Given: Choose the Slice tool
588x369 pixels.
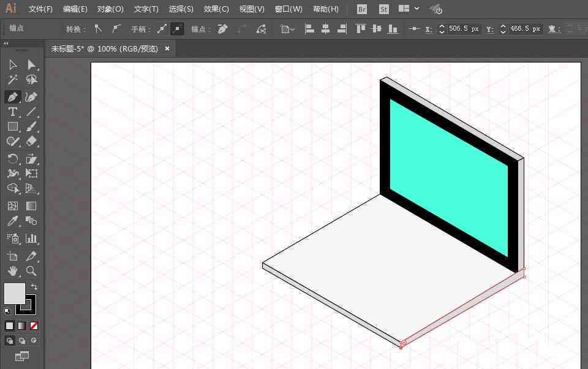Looking at the screenshot, I should tap(31, 256).
